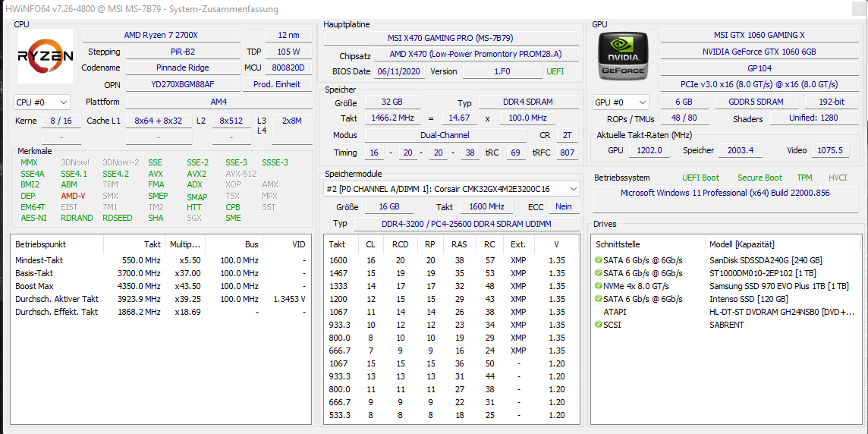The width and height of the screenshot is (868, 434).
Task: Open the GPU #0 selector dropdown
Action: (621, 102)
